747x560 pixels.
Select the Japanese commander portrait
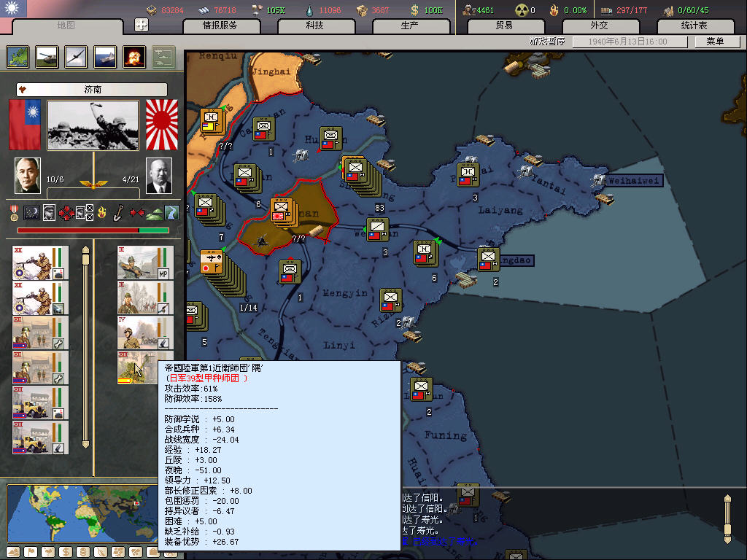(x=158, y=176)
